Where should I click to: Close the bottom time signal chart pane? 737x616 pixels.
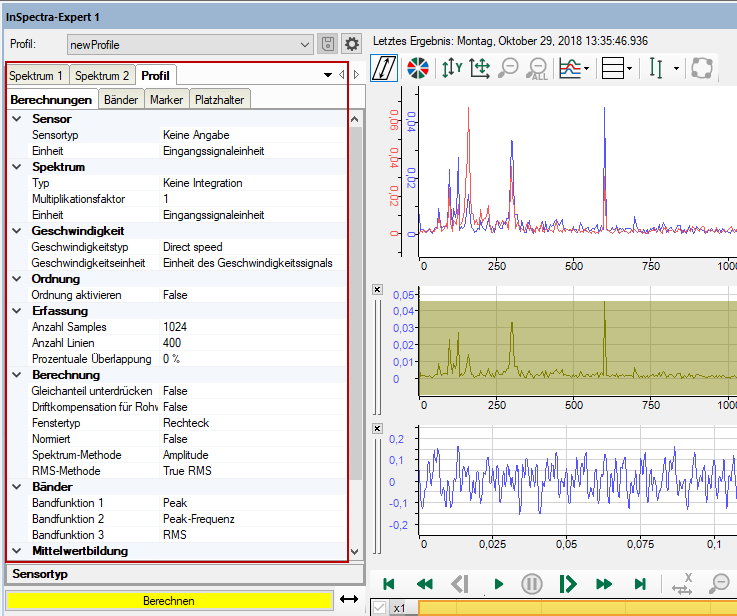(377, 429)
